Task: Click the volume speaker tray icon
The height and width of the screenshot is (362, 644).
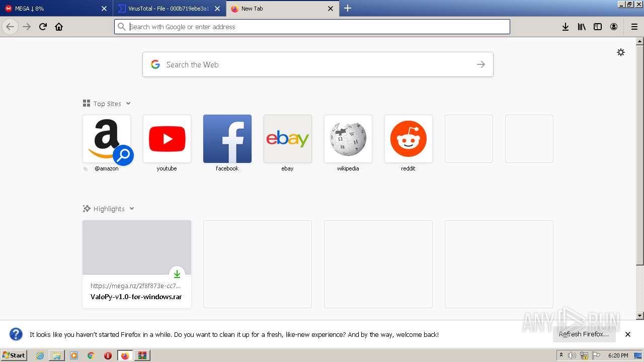Action: 572,355
